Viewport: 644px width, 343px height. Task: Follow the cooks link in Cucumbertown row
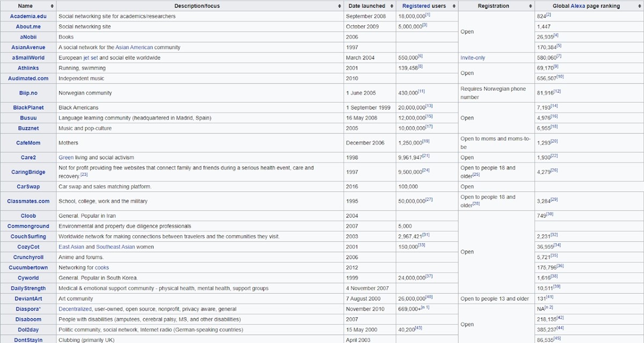click(x=102, y=267)
